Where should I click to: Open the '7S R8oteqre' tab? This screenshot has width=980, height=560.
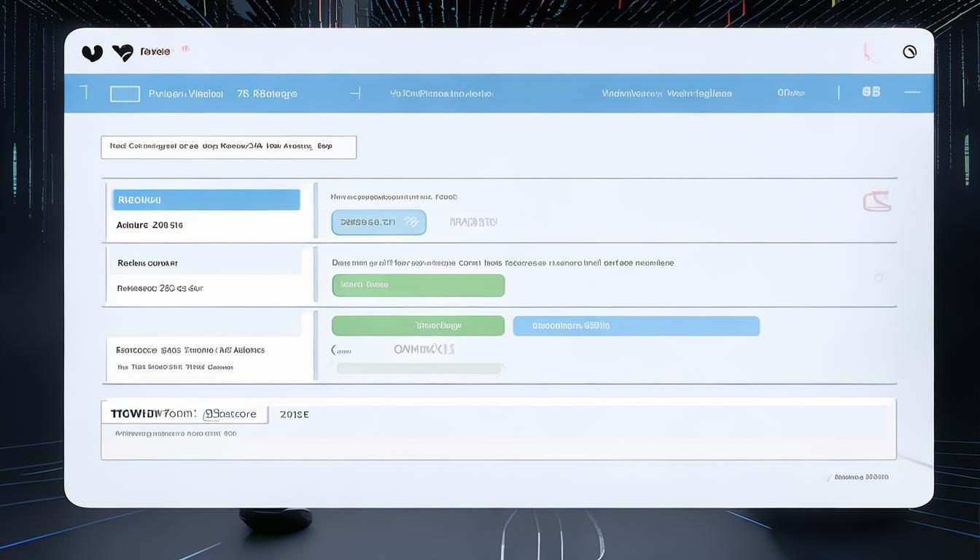click(x=267, y=94)
